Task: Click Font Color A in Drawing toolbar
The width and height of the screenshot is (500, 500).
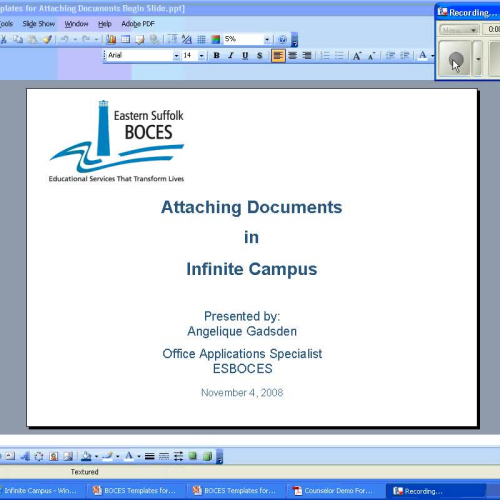Action: (129, 456)
